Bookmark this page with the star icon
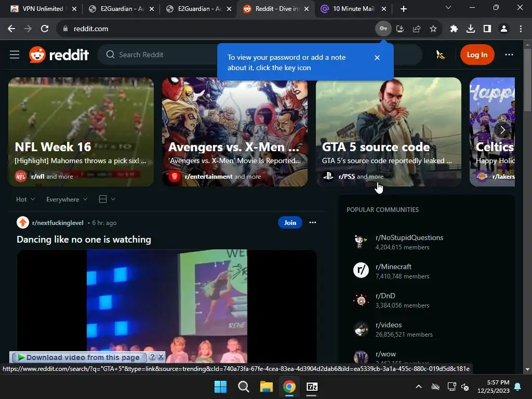532x399 pixels. tap(433, 29)
